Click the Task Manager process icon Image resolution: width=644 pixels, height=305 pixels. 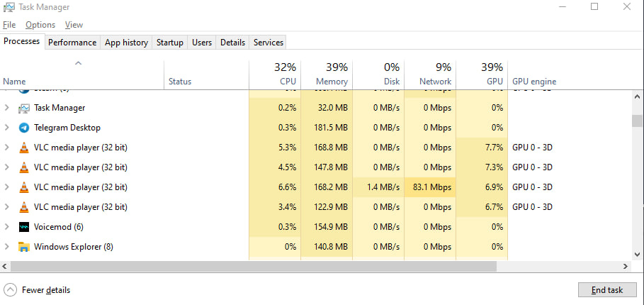[24, 108]
